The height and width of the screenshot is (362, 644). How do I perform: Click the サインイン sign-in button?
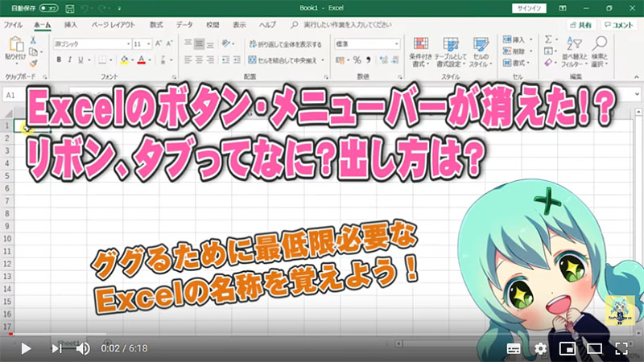click(529, 8)
